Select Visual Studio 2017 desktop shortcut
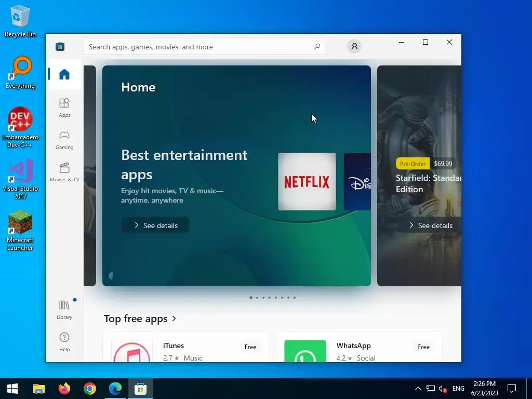Screen dimensions: 532x399 click(20, 179)
